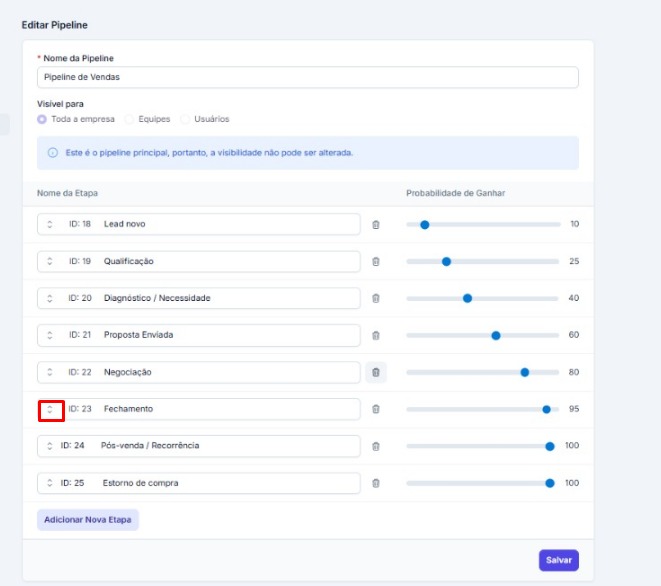Image resolution: width=661 pixels, height=586 pixels.
Task: Save the pipeline with Salvar
Action: coord(558,560)
